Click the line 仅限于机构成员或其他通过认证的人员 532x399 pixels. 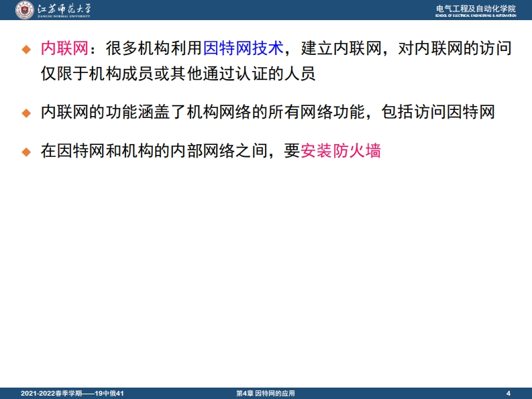click(177, 74)
